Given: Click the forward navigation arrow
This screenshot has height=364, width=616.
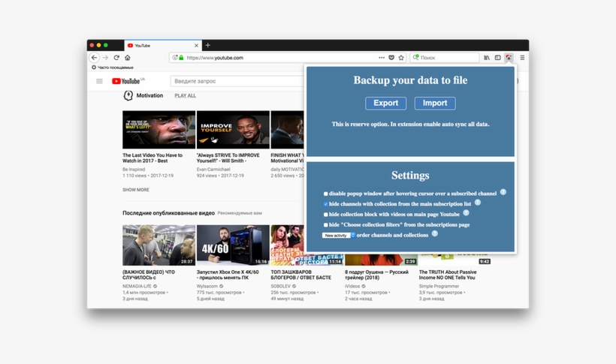Looking at the screenshot, I should 105,57.
